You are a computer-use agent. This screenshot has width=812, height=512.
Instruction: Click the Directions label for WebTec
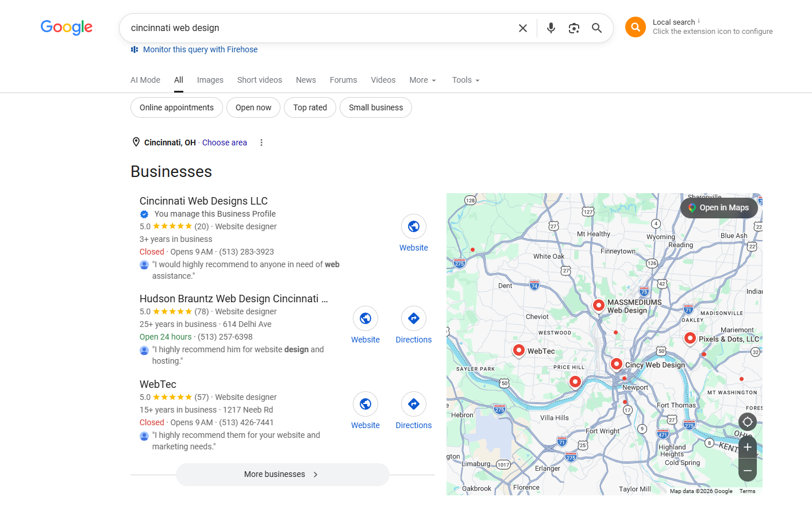(x=414, y=425)
